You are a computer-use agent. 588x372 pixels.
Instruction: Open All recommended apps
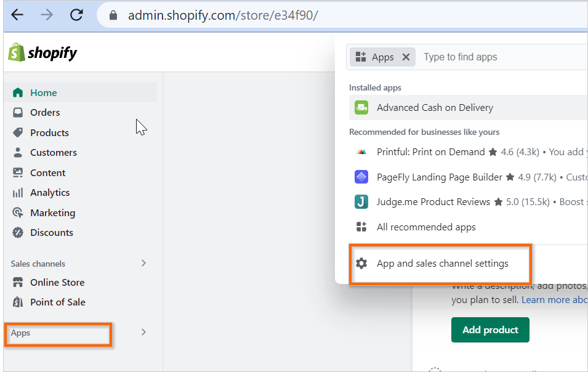tap(426, 227)
